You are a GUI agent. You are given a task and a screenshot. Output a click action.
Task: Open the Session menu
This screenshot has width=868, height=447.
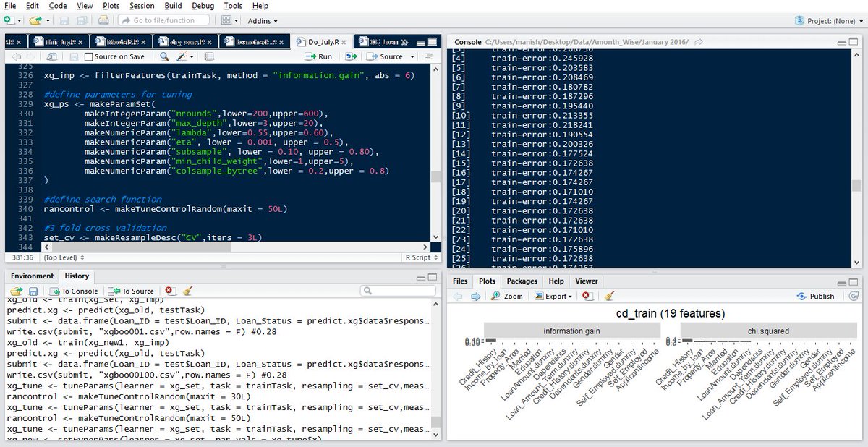pos(142,6)
